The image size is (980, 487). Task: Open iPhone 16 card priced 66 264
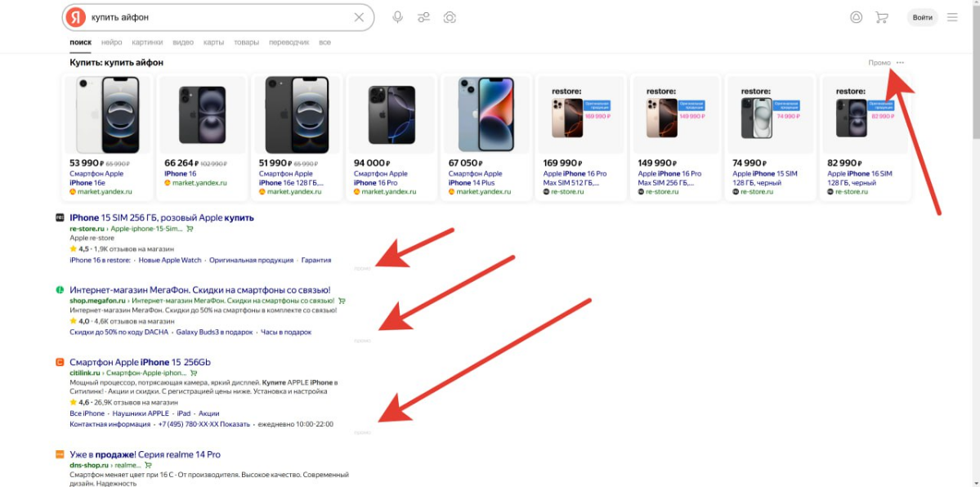[x=203, y=137]
